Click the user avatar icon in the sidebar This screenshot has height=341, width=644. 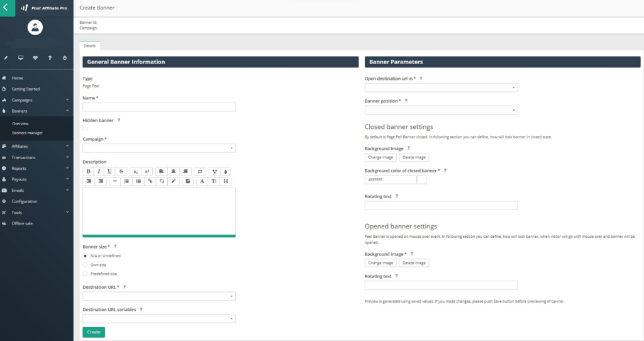tap(36, 27)
